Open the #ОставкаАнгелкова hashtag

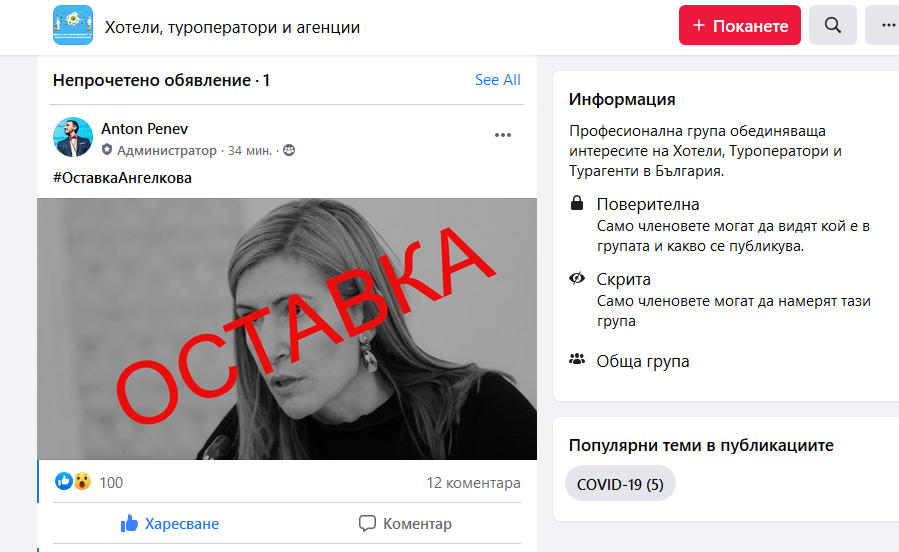tap(122, 178)
